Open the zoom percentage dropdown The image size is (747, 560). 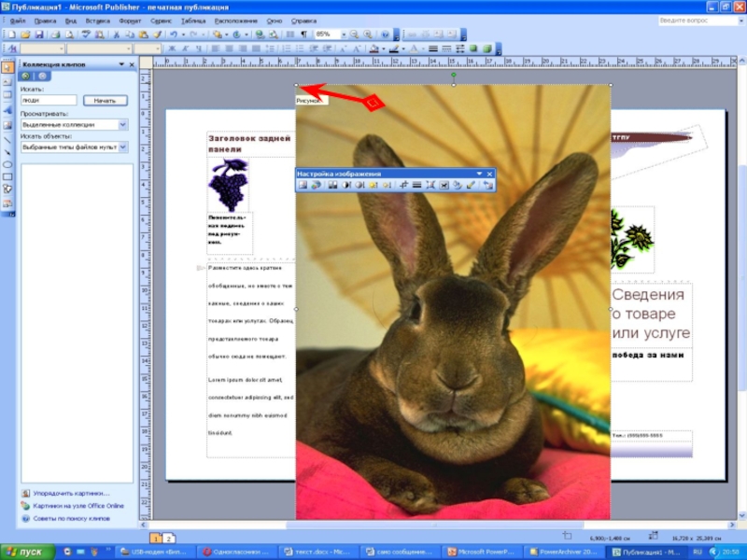coord(343,35)
